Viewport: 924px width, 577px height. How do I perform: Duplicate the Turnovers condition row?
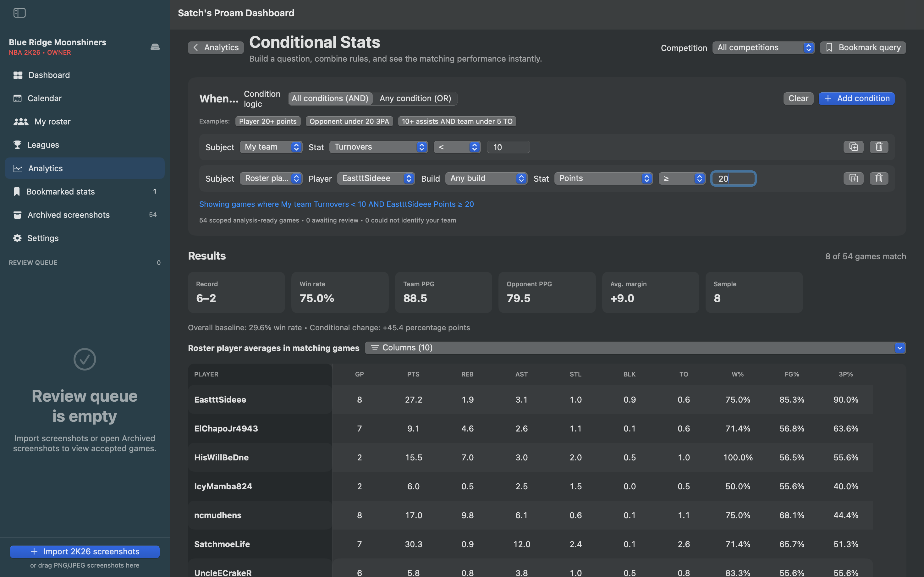(853, 147)
